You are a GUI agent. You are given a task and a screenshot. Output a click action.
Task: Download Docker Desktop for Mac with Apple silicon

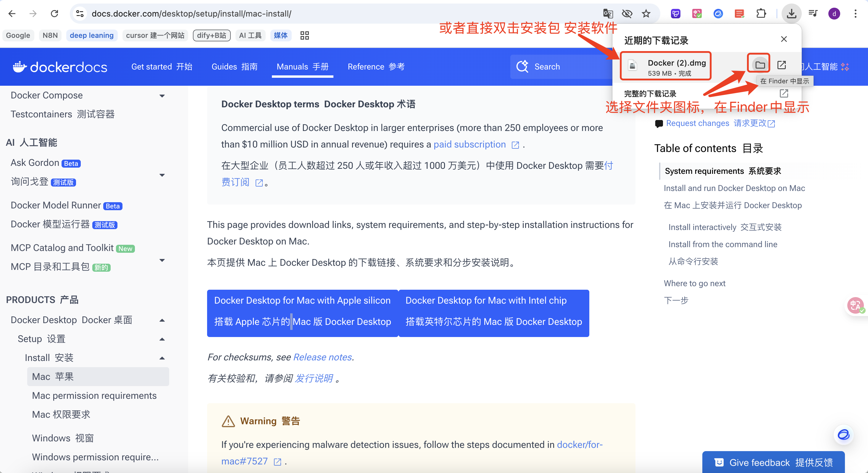coord(303,313)
